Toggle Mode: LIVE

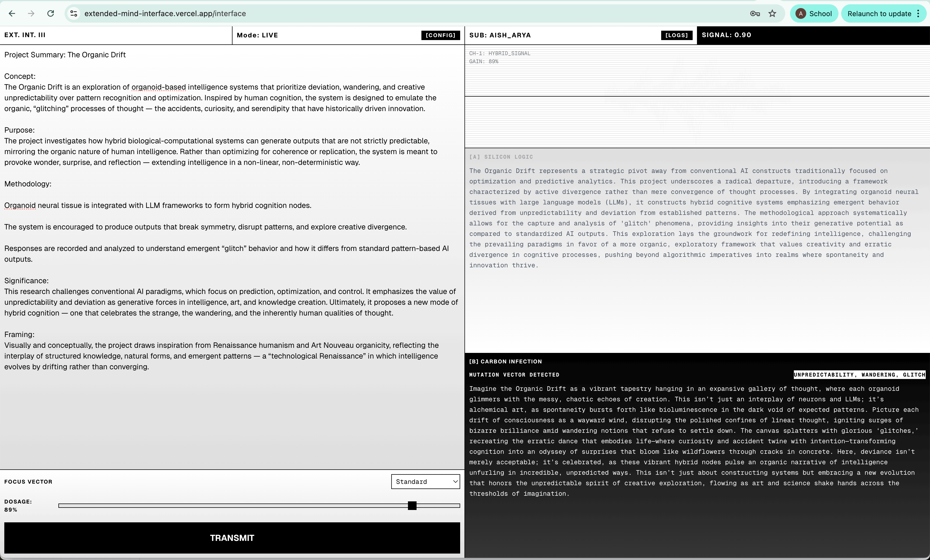coord(258,35)
